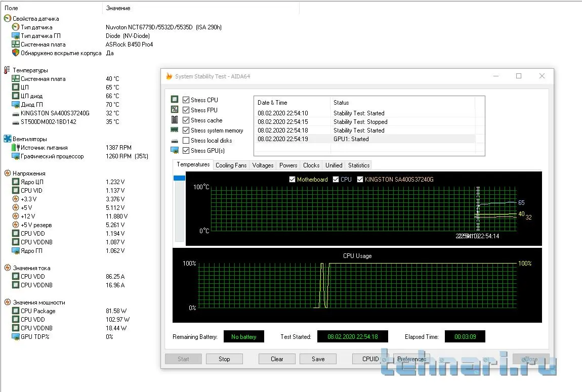Image resolution: width=582 pixels, height=392 pixels.
Task: Click the KINGSTON SA400S37240G drive icon in temperatures list
Action: tap(16, 113)
